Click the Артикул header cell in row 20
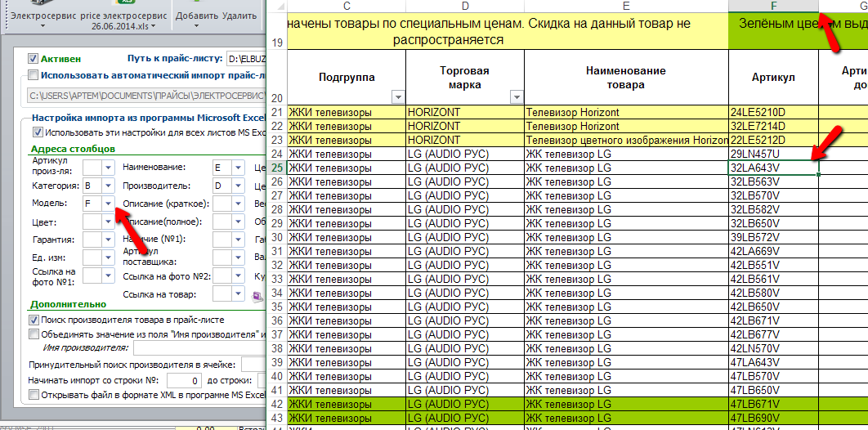Screen dimensions: 868x430 [x=773, y=78]
